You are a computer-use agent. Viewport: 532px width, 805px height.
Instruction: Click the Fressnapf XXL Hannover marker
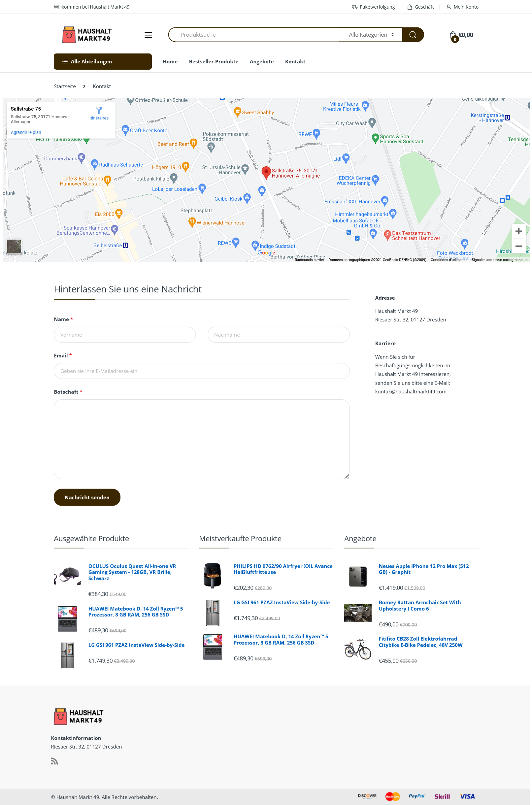click(x=384, y=201)
